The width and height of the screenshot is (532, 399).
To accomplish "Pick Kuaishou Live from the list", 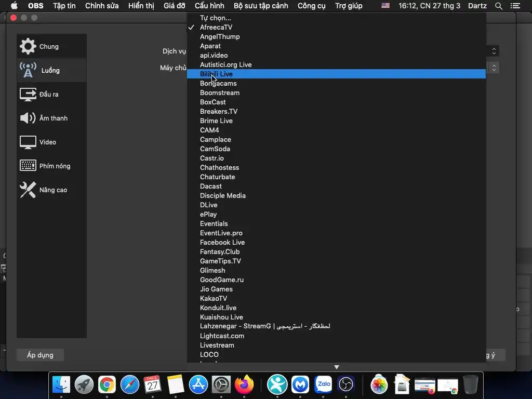I will pos(336,317).
